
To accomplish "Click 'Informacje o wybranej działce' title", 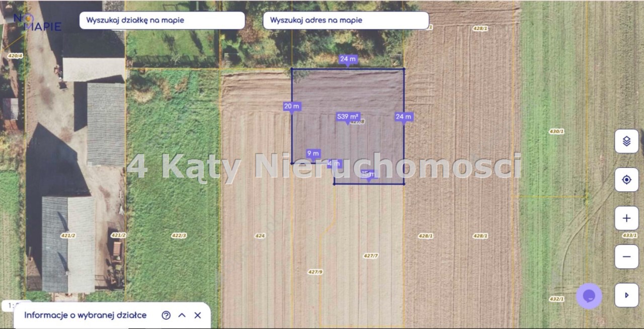I will coord(86,315).
